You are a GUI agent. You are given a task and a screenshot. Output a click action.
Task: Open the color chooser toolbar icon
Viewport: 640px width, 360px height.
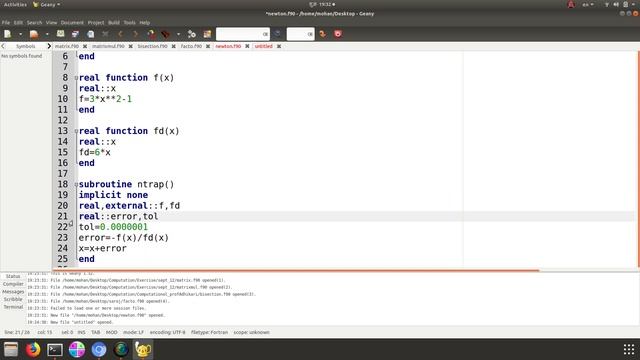[x=207, y=34]
